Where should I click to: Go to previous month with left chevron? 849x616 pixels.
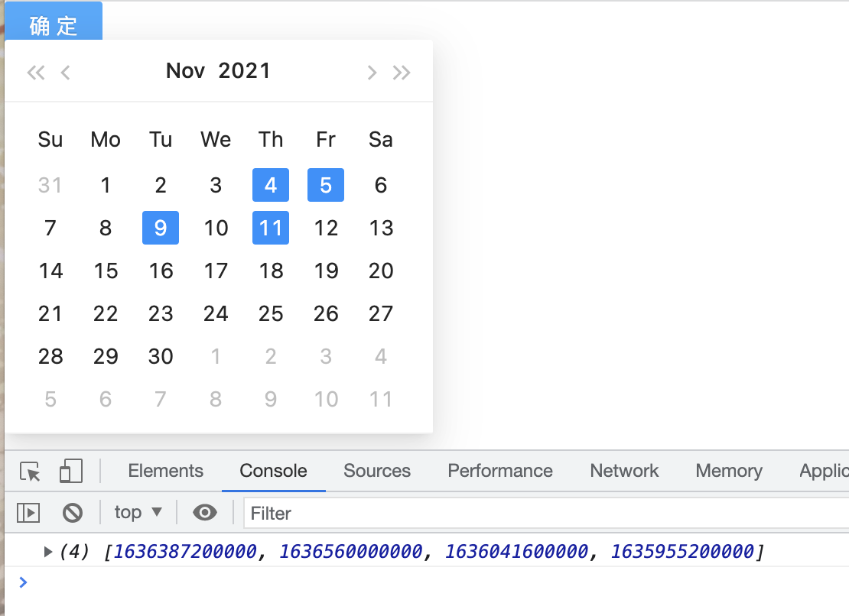[x=65, y=71]
